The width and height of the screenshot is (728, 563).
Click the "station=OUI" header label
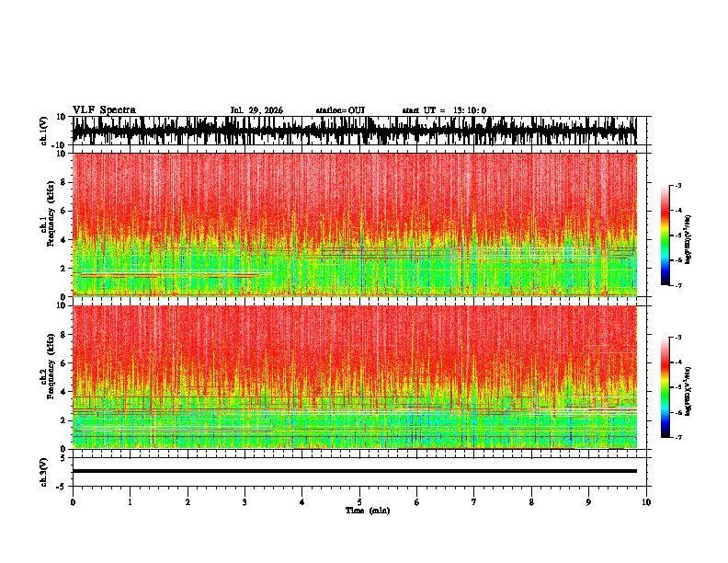tap(340, 110)
